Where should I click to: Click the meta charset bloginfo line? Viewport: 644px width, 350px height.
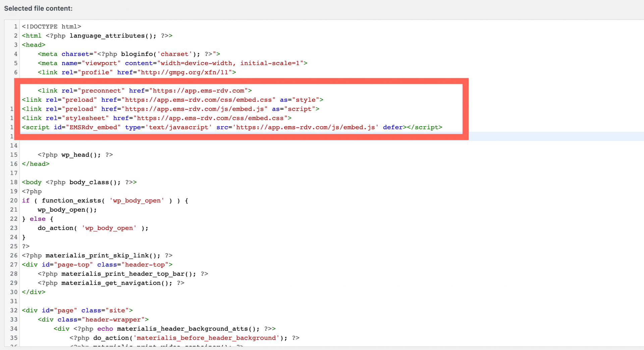[x=129, y=54]
